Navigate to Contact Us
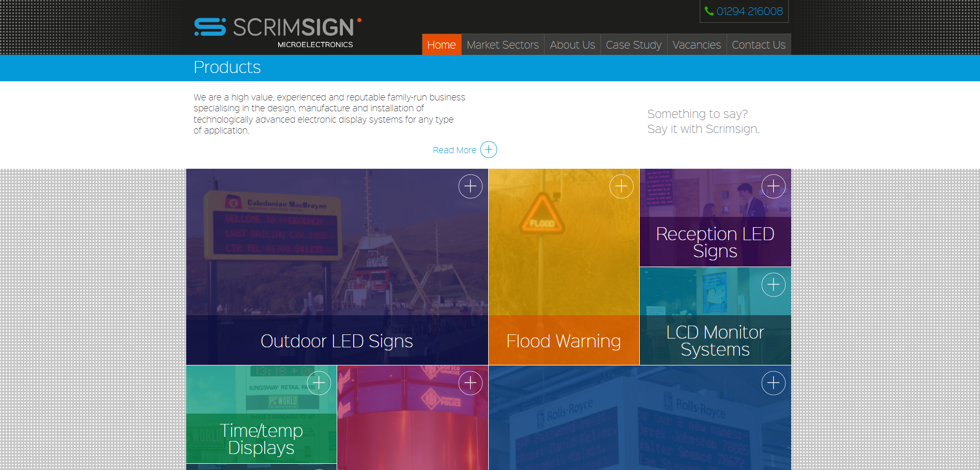Screen dimensions: 980x470 [x=758, y=45]
